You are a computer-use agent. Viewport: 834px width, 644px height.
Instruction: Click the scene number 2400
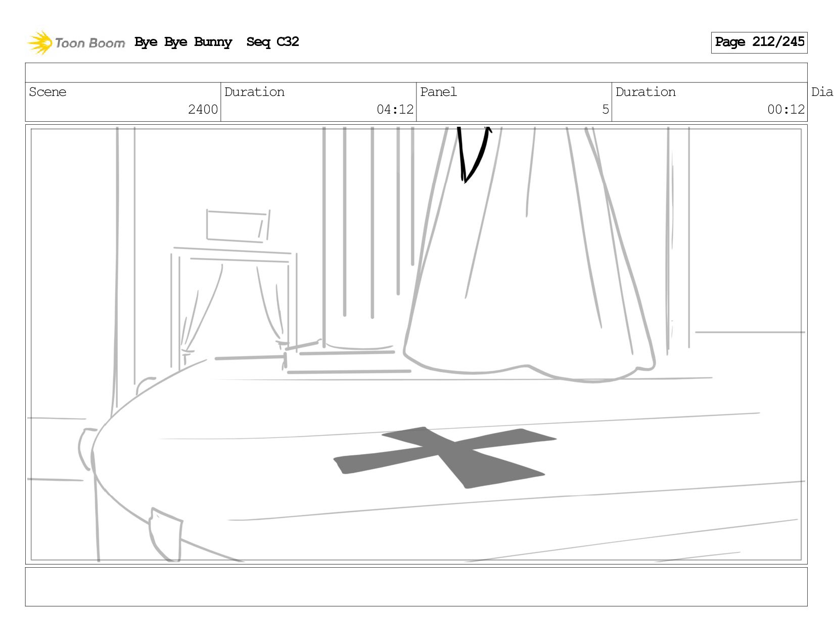[203, 110]
